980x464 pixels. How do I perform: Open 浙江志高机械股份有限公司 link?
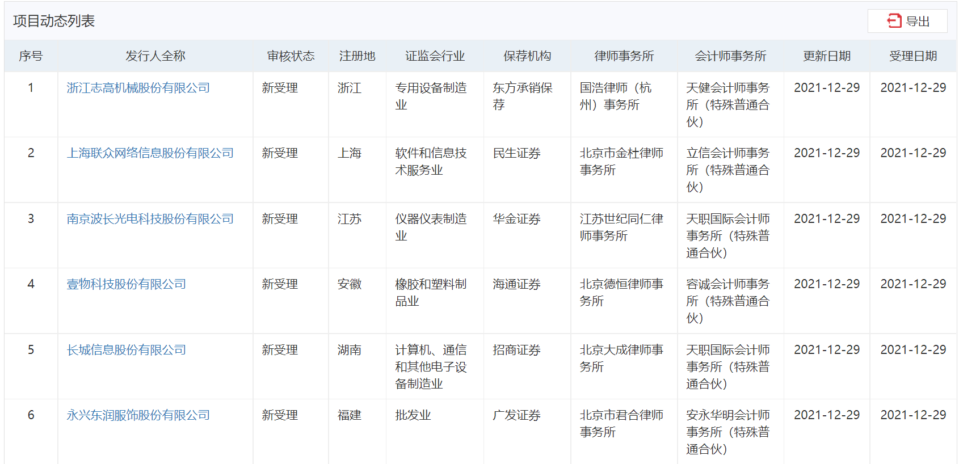pyautogui.click(x=138, y=88)
